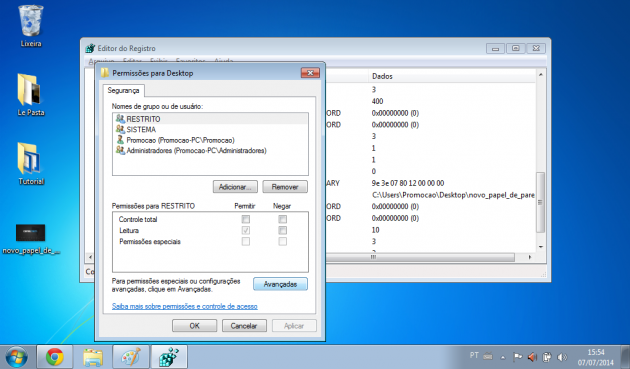Click Permitir checkbox for Permissões especiais

coord(245,241)
